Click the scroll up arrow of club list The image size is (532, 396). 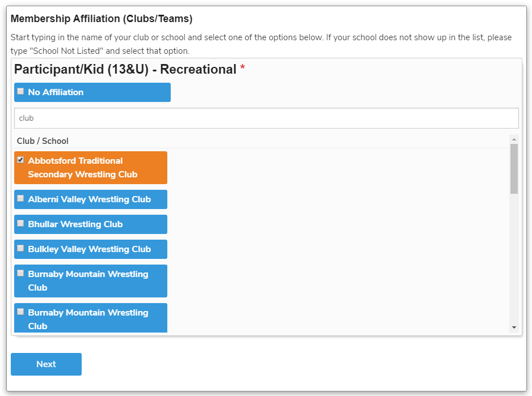coord(514,139)
